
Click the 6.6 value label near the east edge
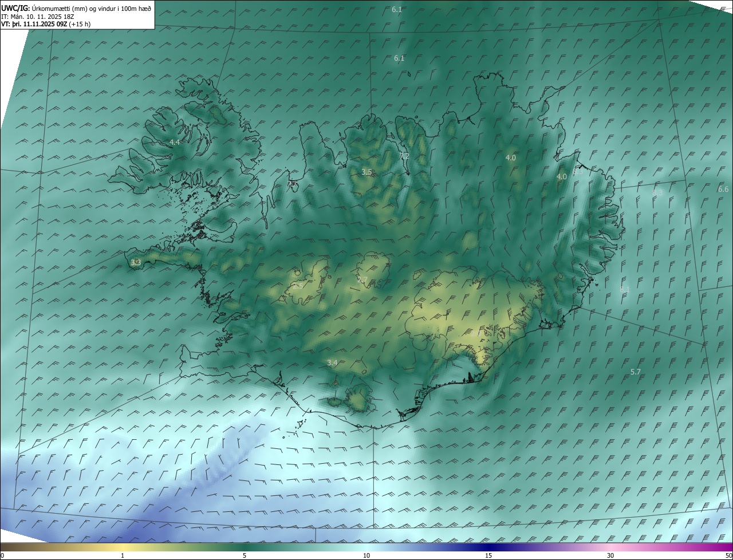coord(723,189)
